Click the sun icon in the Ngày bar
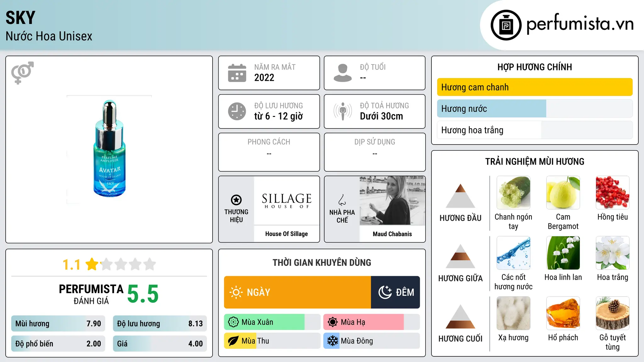Screen dimensions: 644x362 [x=236, y=292]
